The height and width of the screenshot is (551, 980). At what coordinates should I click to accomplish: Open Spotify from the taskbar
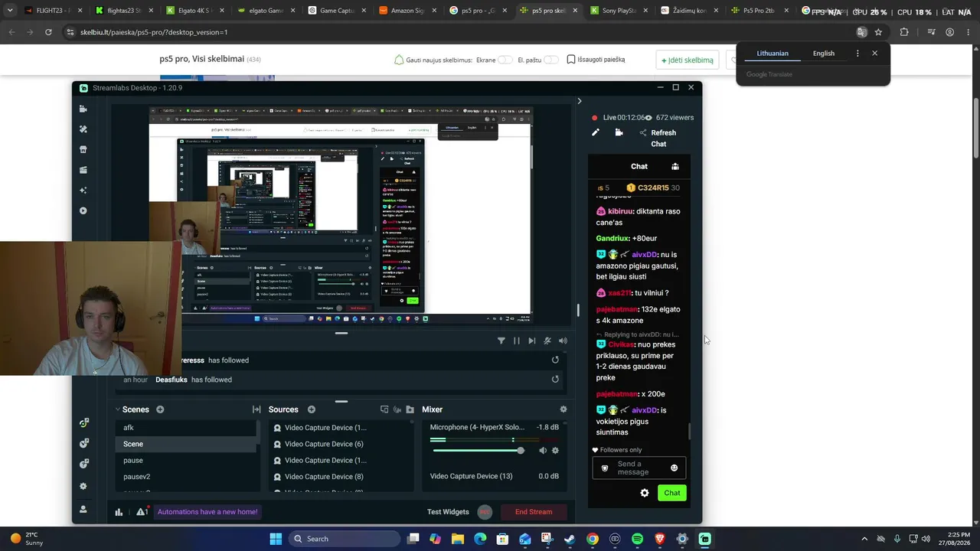tap(637, 539)
